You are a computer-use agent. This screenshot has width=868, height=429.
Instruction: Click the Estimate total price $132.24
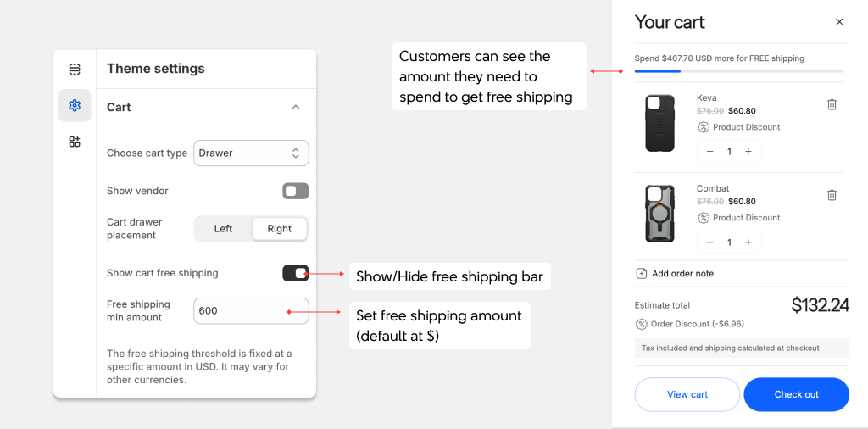pyautogui.click(x=820, y=305)
